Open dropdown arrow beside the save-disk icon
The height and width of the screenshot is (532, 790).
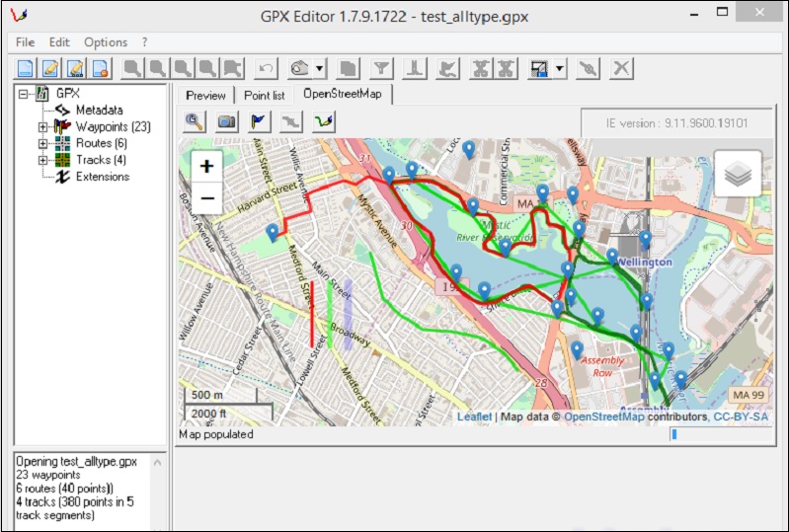560,68
